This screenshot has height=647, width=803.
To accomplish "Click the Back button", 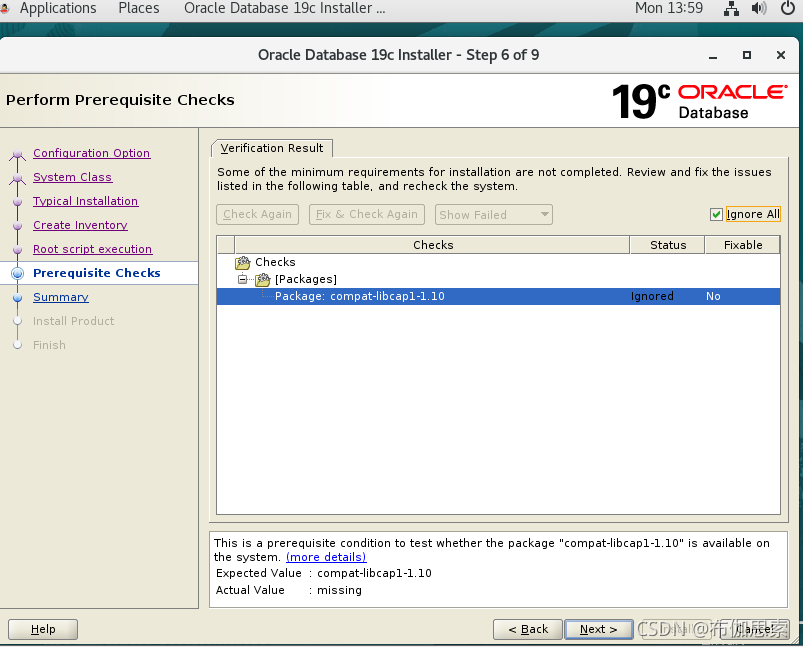I will (527, 630).
